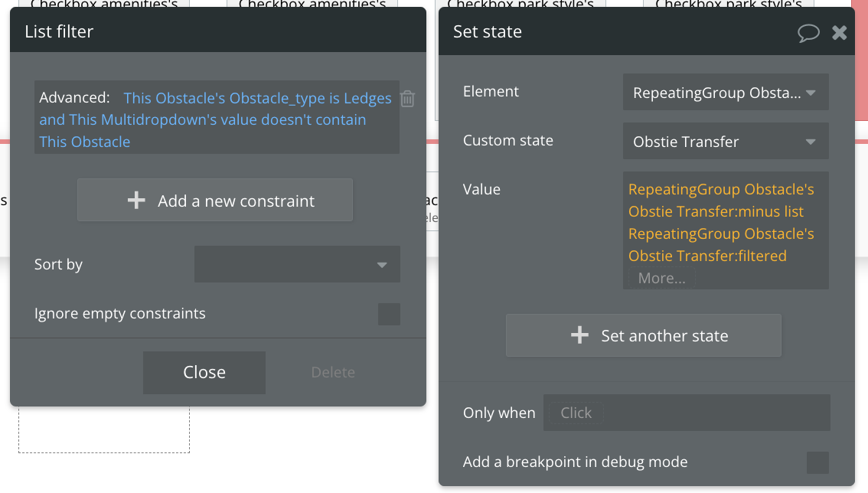Screen dimensions: 868x493
Task: Enable Add a breakpoint in debug mode
Action: (x=817, y=462)
